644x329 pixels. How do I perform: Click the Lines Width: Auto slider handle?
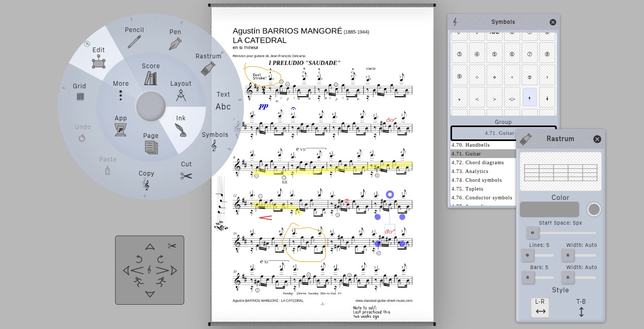(x=568, y=255)
